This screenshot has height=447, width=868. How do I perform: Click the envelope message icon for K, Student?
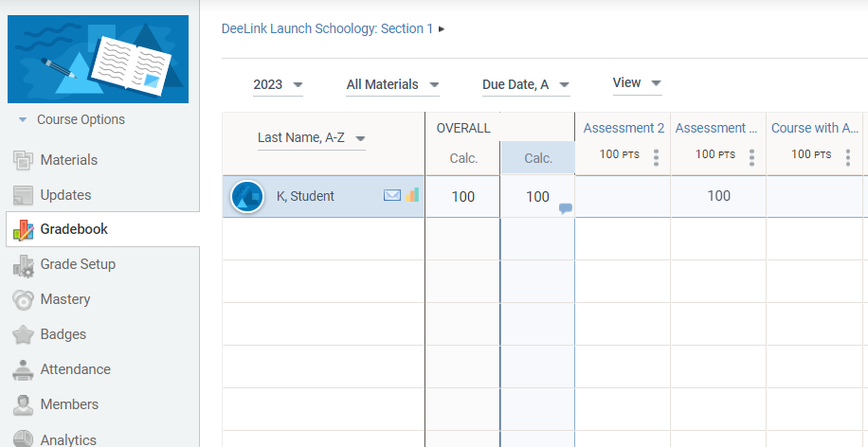click(391, 196)
